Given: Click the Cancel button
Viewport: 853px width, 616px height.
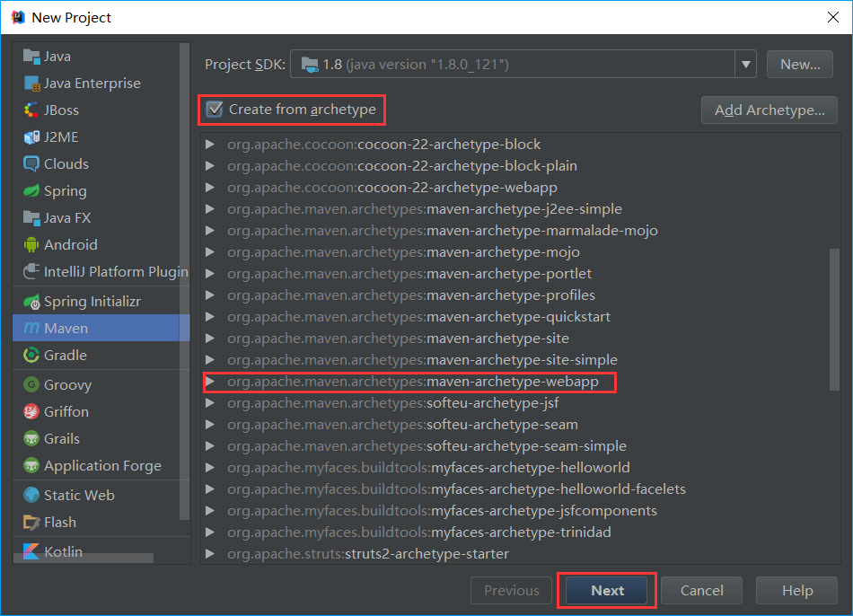Looking at the screenshot, I should tap(702, 591).
